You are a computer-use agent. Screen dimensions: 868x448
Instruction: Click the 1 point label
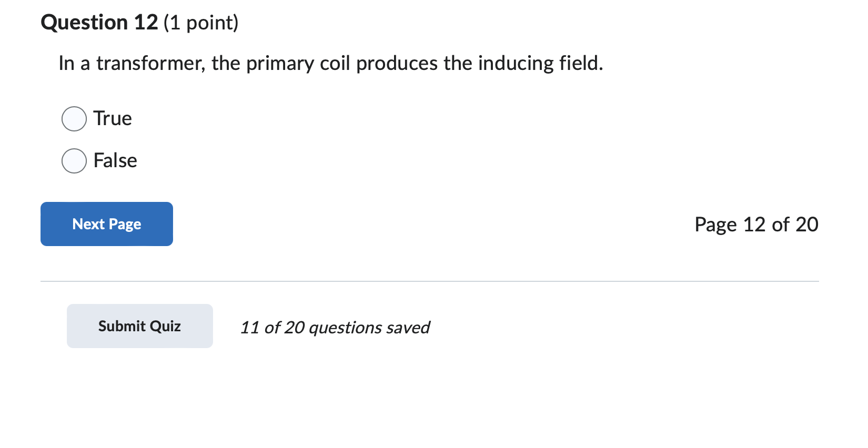(x=201, y=23)
